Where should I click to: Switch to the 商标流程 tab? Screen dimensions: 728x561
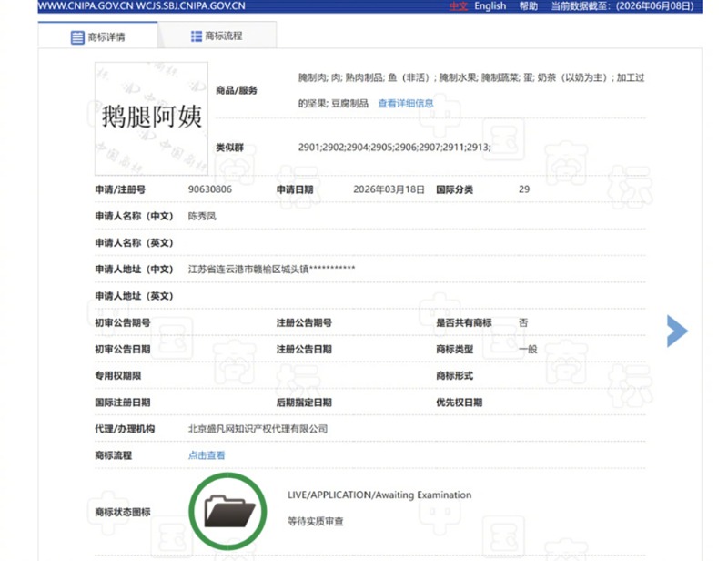[x=217, y=36]
